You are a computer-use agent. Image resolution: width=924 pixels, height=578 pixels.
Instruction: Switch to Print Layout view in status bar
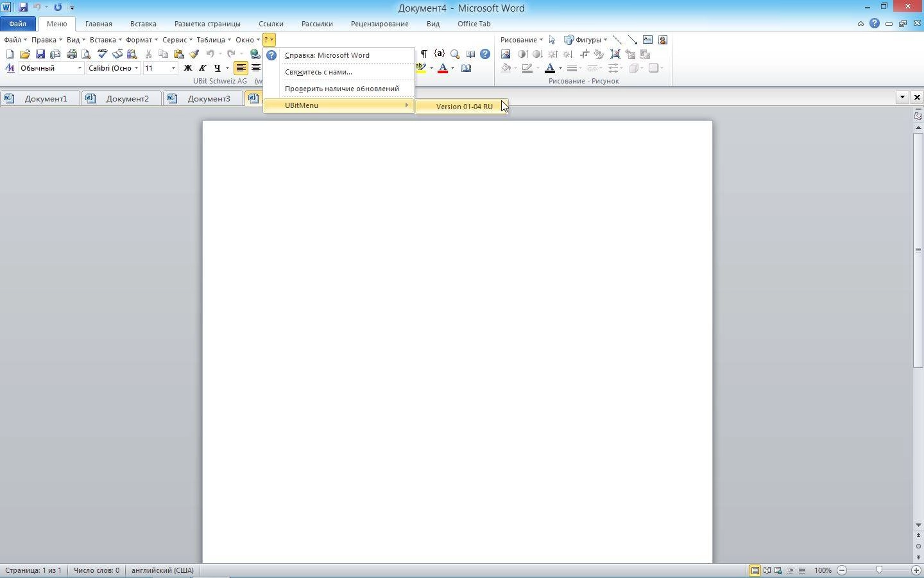[x=755, y=570]
